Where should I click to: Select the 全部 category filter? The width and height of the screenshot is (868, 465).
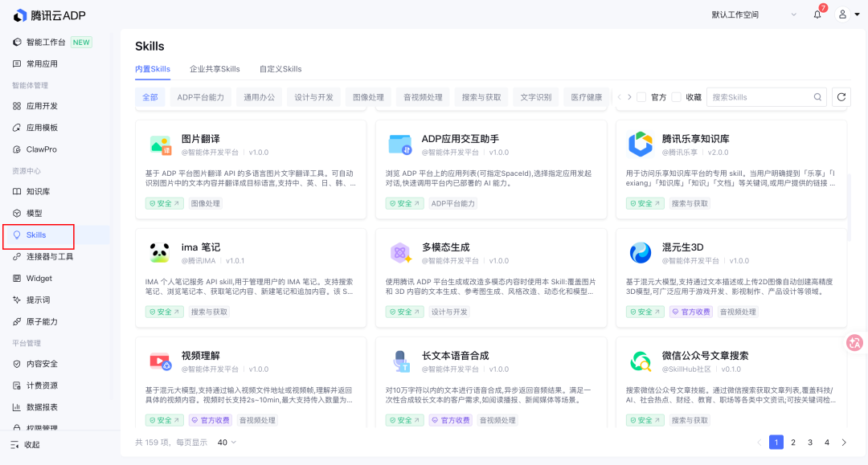150,97
